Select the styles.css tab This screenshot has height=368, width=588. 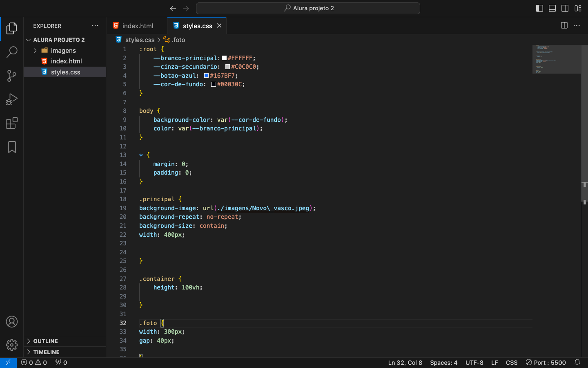coord(197,26)
